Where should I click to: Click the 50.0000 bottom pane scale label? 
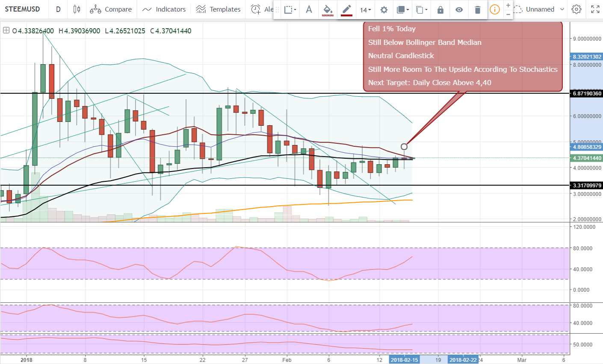(582, 344)
